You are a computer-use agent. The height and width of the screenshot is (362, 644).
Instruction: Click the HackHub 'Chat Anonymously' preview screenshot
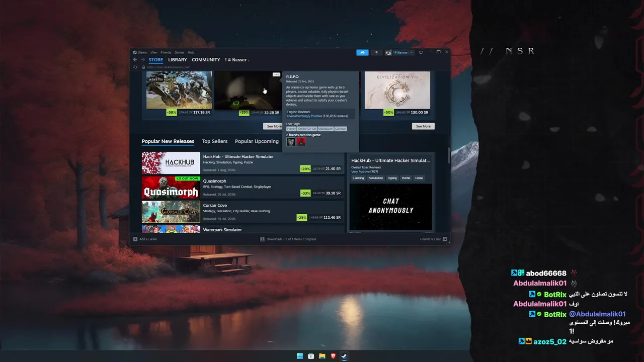point(391,207)
